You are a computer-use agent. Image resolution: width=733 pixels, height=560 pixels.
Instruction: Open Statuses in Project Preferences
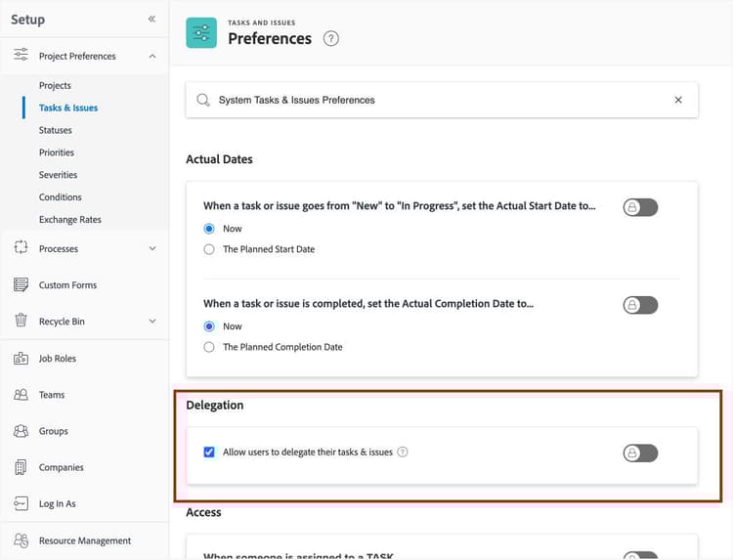(x=56, y=130)
